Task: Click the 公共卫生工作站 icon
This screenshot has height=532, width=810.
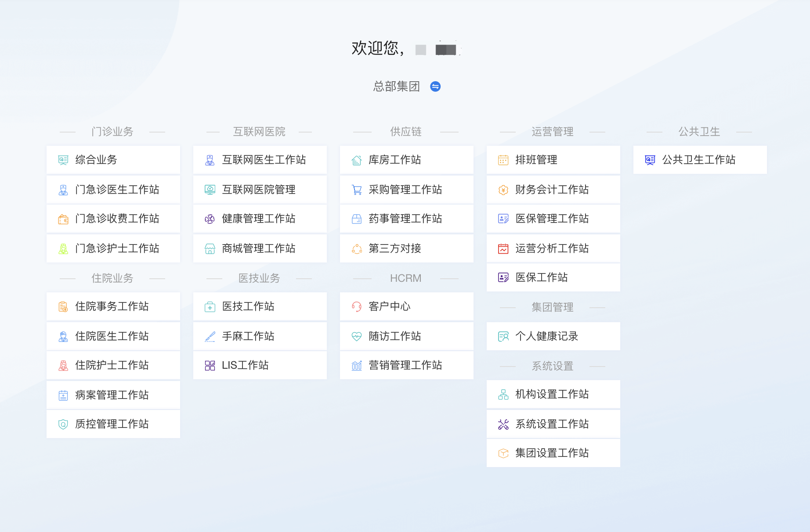Action: coord(650,160)
